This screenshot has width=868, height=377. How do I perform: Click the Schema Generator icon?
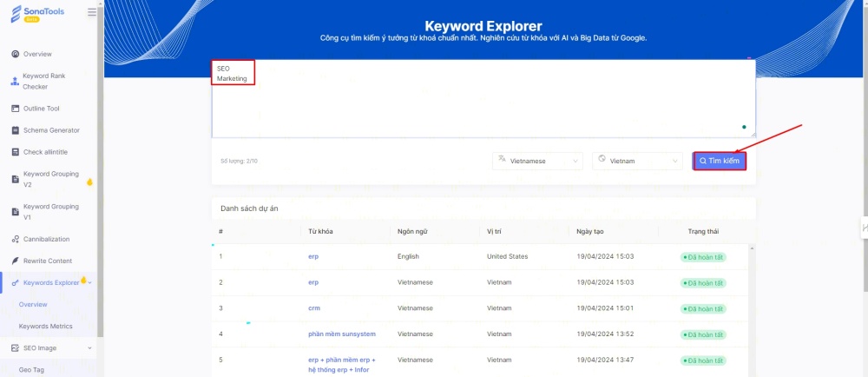16,130
